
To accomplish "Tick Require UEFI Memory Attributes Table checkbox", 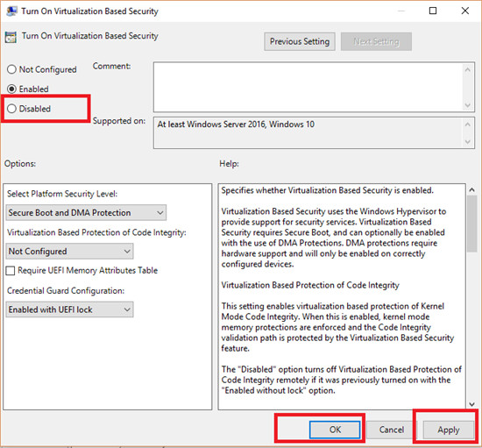I will pyautogui.click(x=11, y=271).
